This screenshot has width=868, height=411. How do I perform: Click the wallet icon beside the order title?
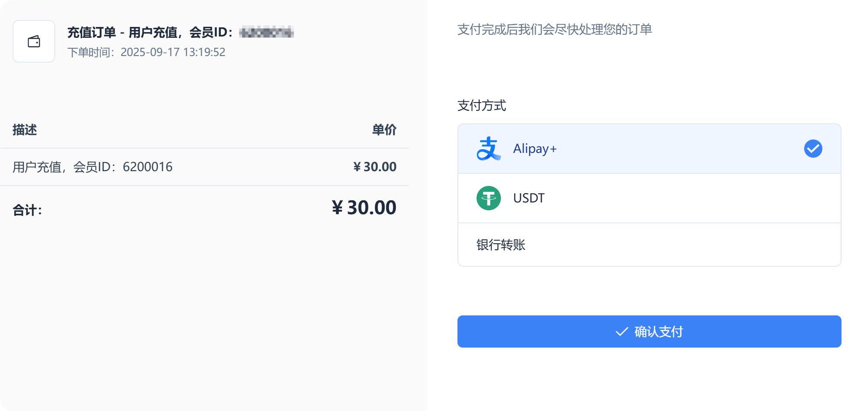34,42
